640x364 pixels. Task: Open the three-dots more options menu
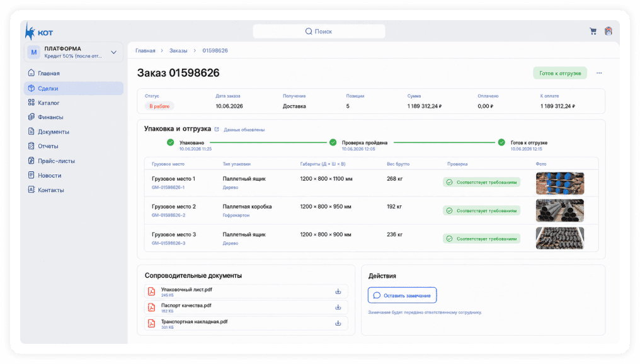(599, 73)
